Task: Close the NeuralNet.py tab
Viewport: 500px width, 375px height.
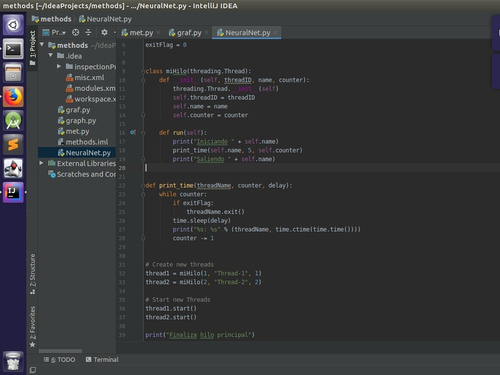Action: (x=276, y=33)
